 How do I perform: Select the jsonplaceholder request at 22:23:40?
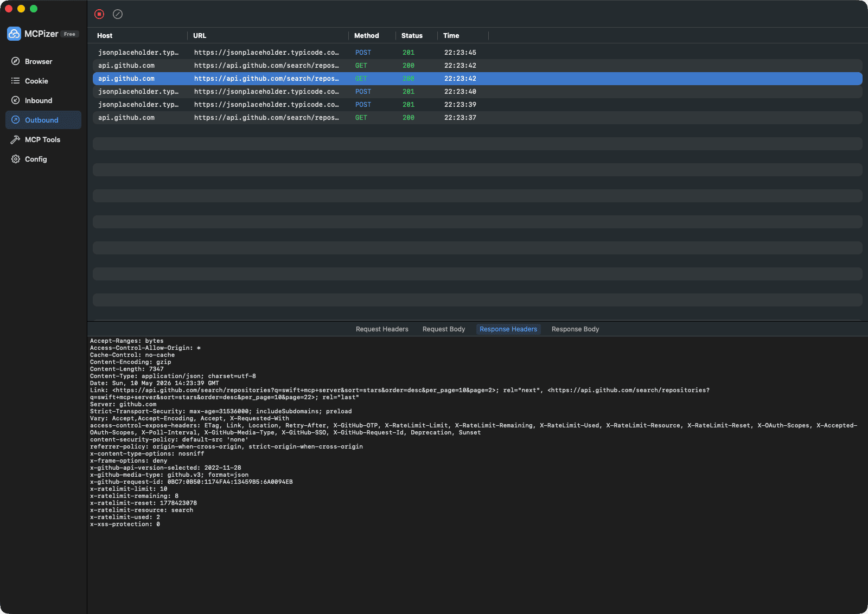pyautogui.click(x=477, y=92)
